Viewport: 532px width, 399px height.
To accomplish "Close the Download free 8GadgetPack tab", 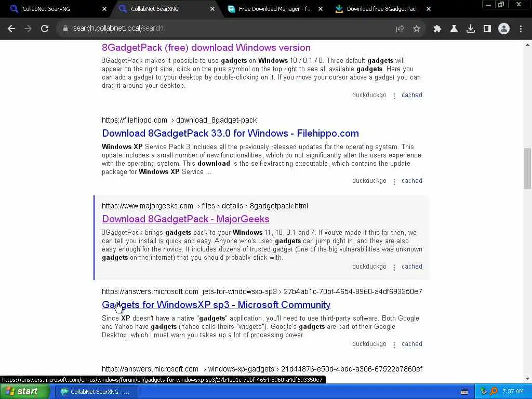I will tap(429, 9).
